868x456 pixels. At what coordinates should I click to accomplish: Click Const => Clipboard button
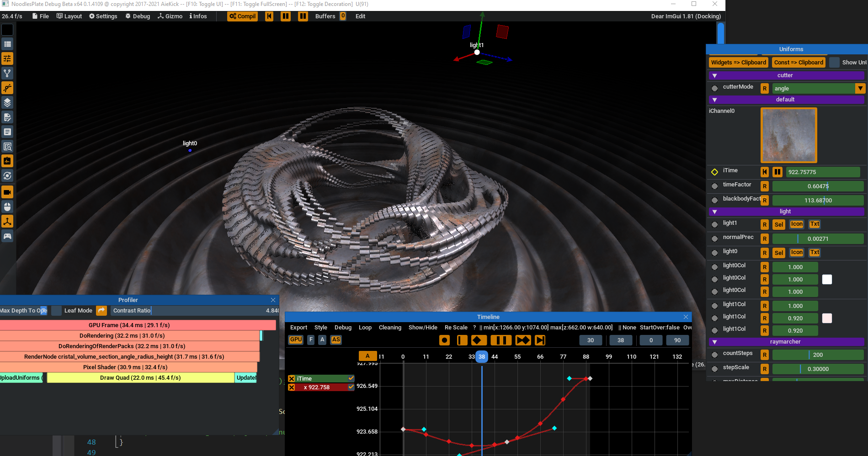point(799,63)
